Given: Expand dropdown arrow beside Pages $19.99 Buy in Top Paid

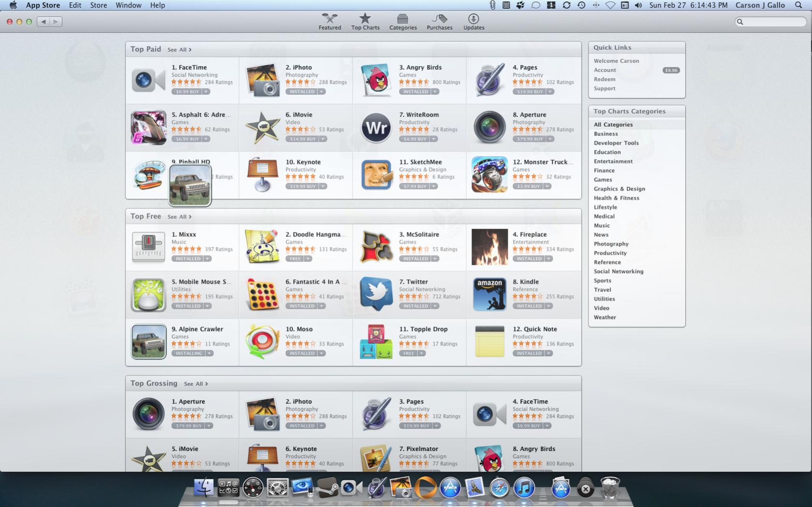Looking at the screenshot, I should pyautogui.click(x=550, y=92).
